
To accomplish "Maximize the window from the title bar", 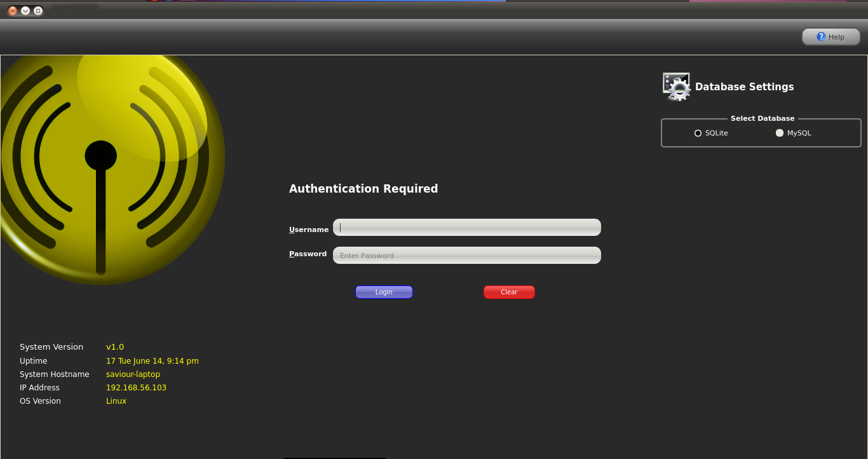I will pos(38,11).
